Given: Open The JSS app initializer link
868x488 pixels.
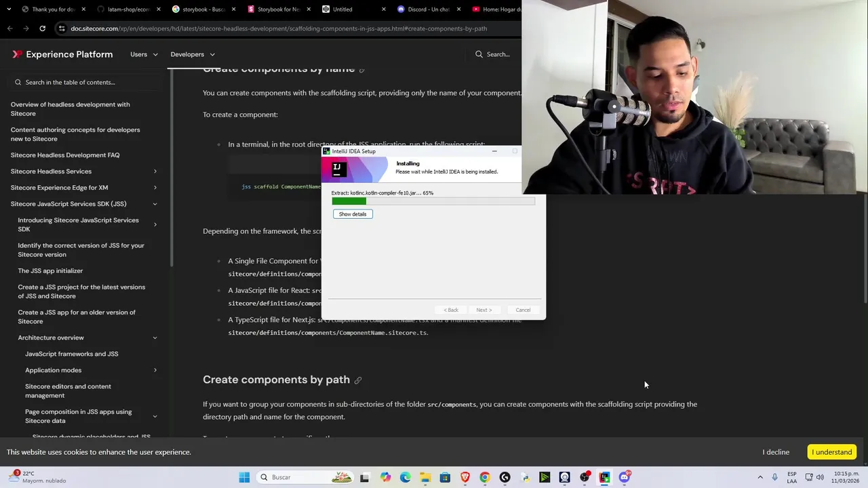Looking at the screenshot, I should click(50, 271).
